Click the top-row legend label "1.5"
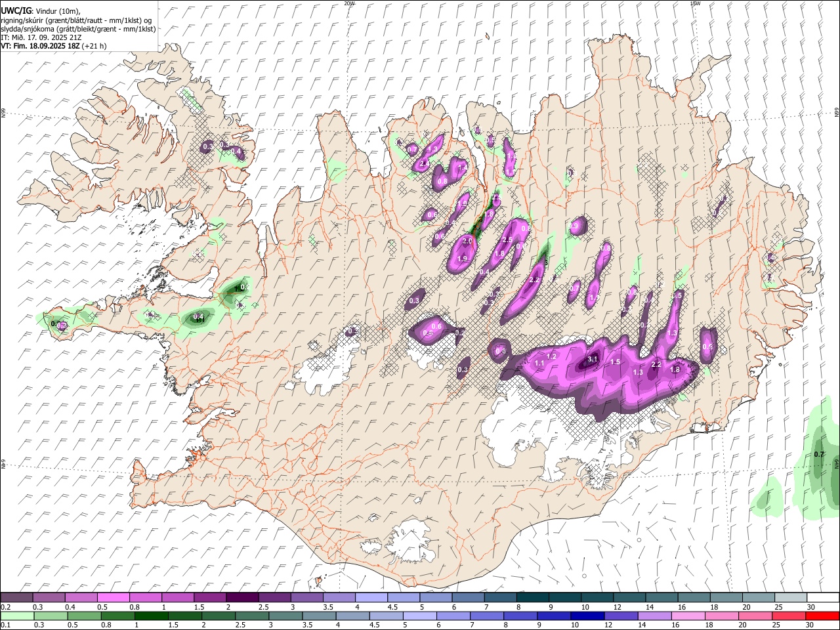The height and width of the screenshot is (630, 840). click(199, 607)
